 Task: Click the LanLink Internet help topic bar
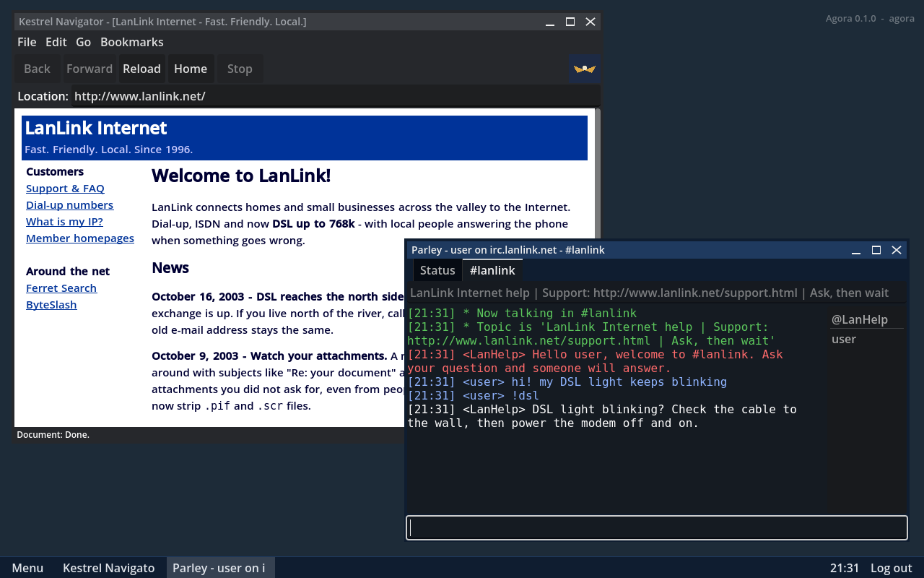(657, 293)
